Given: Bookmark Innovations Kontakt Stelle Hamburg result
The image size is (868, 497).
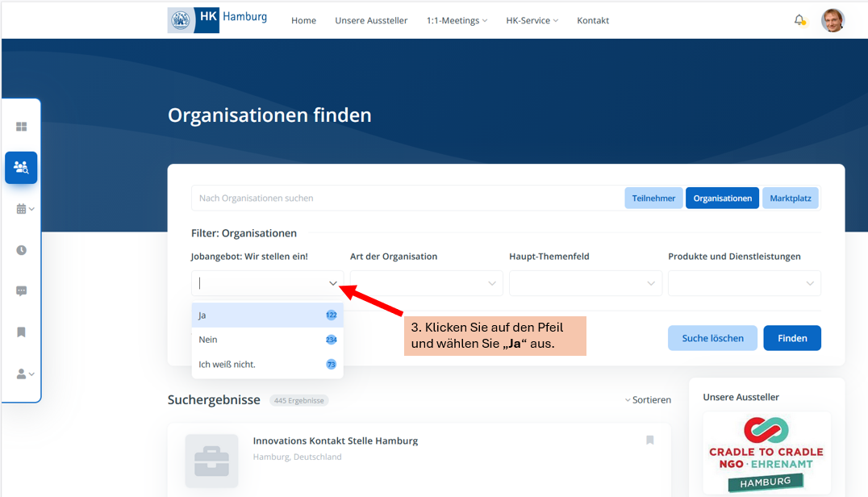Looking at the screenshot, I should pos(649,441).
